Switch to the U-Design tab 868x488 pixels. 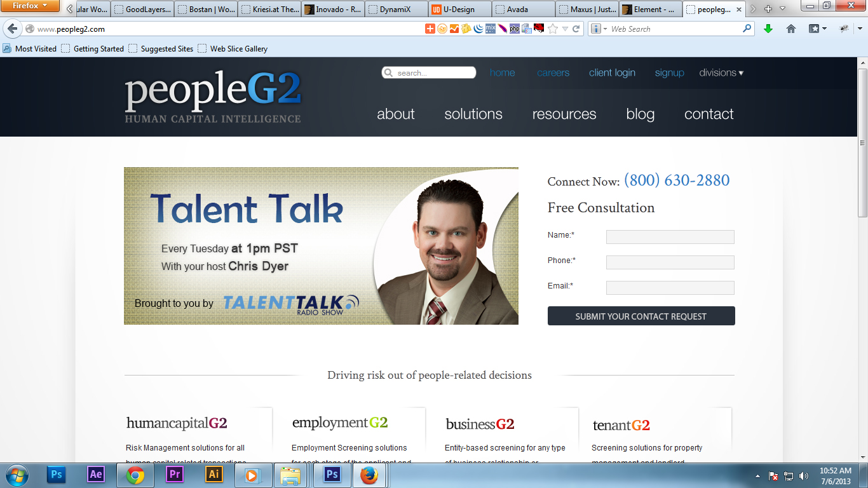coord(459,10)
